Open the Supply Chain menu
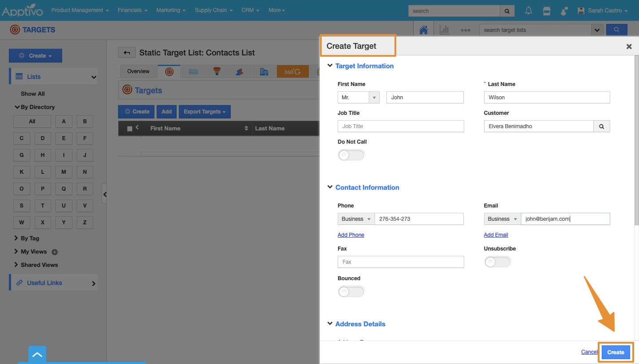 pos(214,10)
